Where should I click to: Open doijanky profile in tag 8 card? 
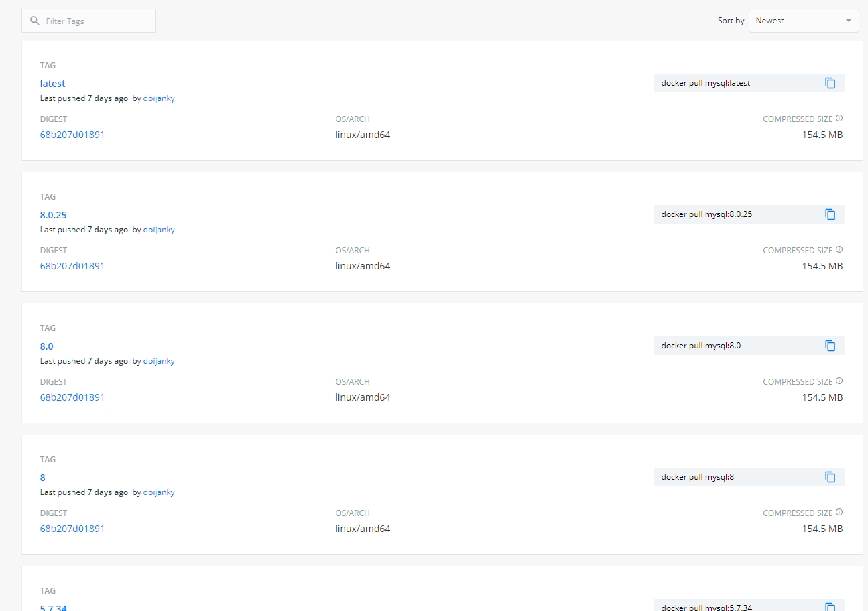point(159,492)
